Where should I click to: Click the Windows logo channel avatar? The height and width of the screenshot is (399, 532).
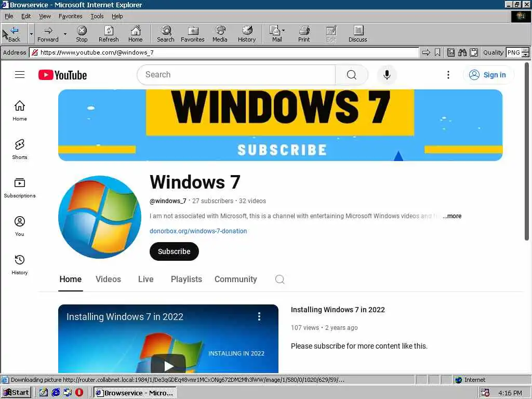(100, 217)
